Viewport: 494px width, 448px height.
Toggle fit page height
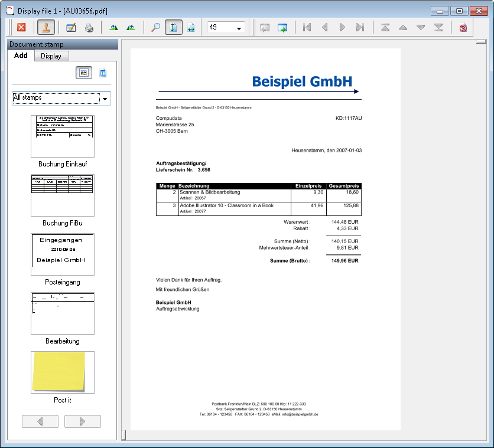[x=173, y=27]
